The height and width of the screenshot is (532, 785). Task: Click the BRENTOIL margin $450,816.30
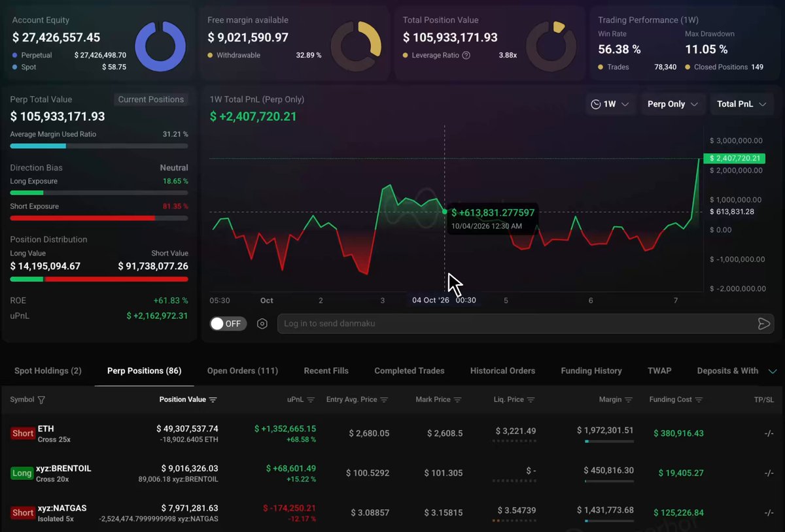pyautogui.click(x=608, y=470)
